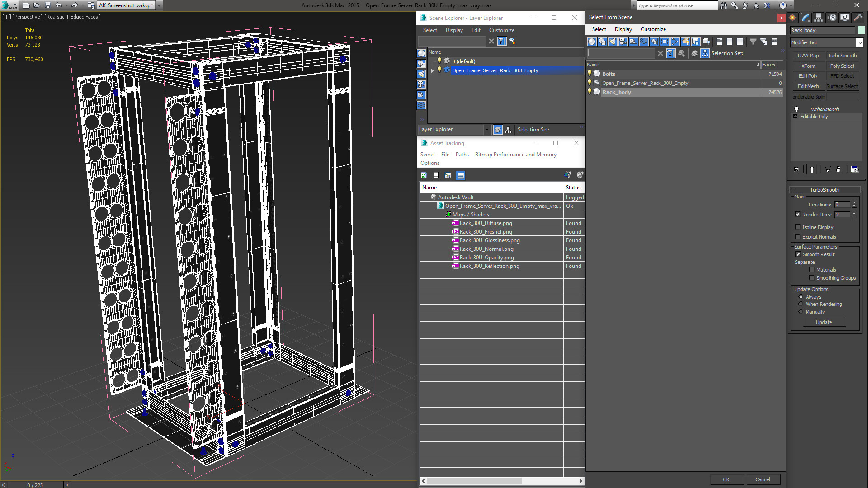Open the Hierarchy panel tab
This screenshot has width=868, height=488.
819,18
